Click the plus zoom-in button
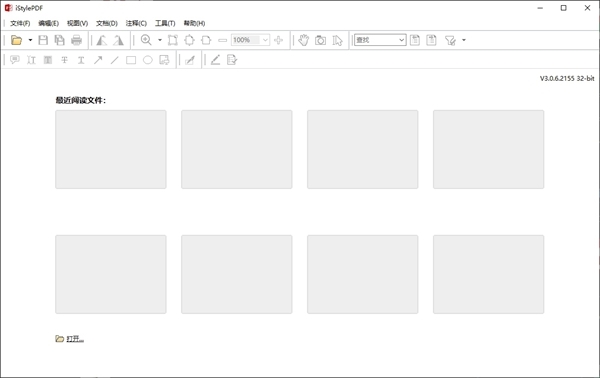The width and height of the screenshot is (600, 378). pos(279,40)
